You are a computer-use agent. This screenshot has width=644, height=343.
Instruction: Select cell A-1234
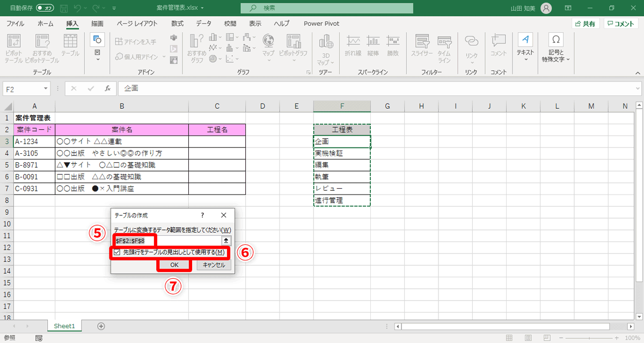point(34,141)
